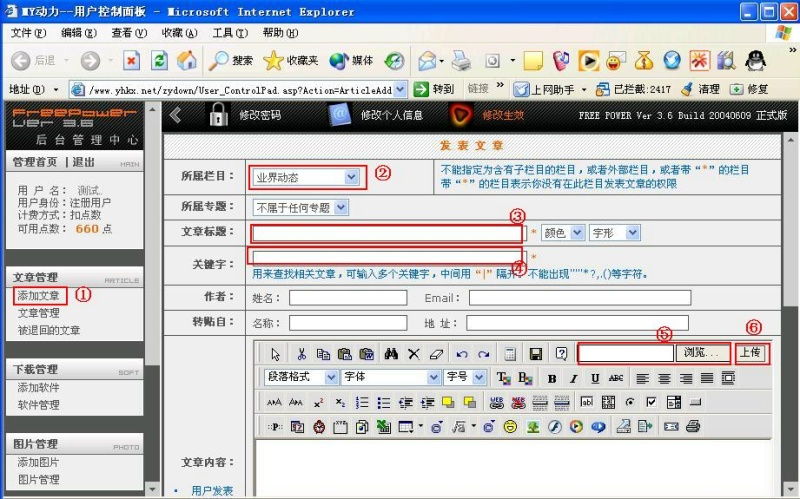
Task: Expand the 所属专题 dropdown
Action: coord(300,208)
